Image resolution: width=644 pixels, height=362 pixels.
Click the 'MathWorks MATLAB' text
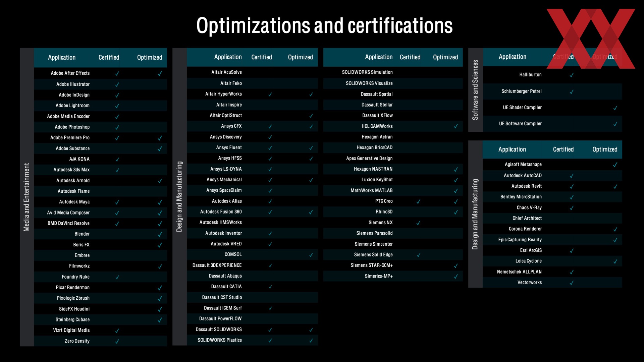tap(372, 190)
